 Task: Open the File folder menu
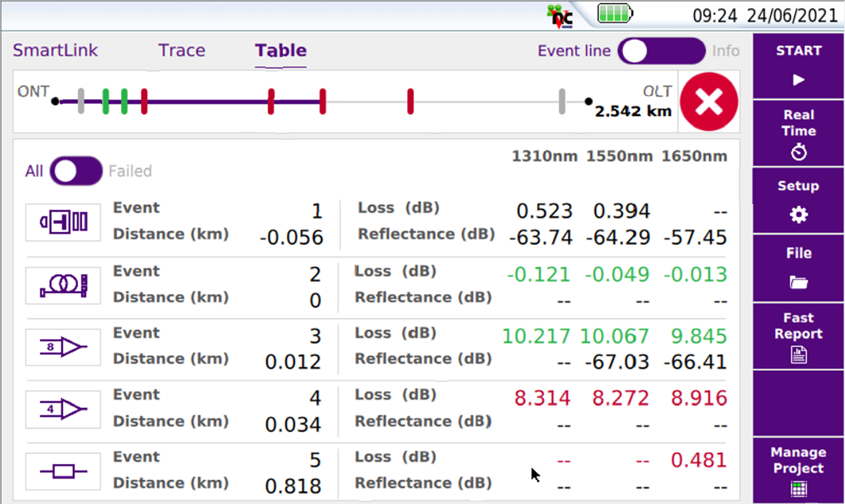798,268
